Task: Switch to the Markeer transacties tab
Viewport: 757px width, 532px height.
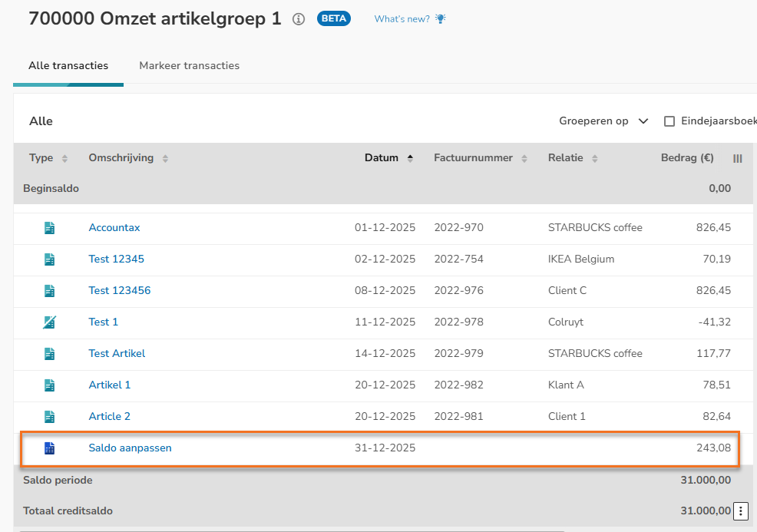Action: click(x=189, y=66)
